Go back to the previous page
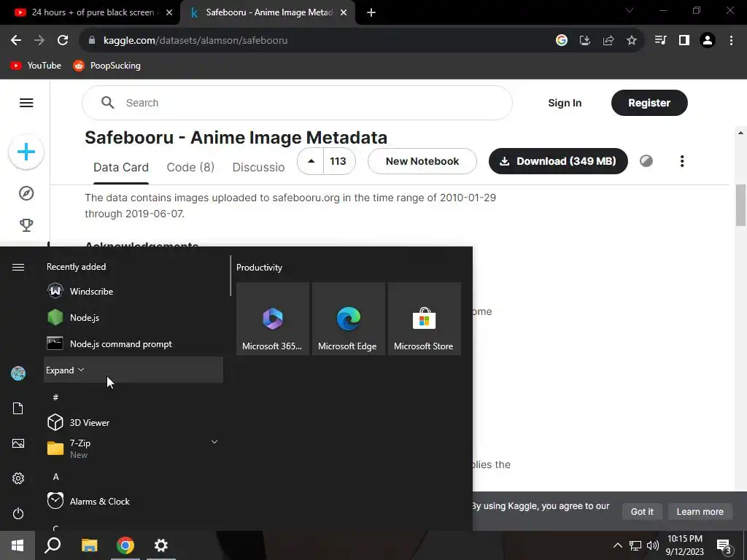 (16, 41)
